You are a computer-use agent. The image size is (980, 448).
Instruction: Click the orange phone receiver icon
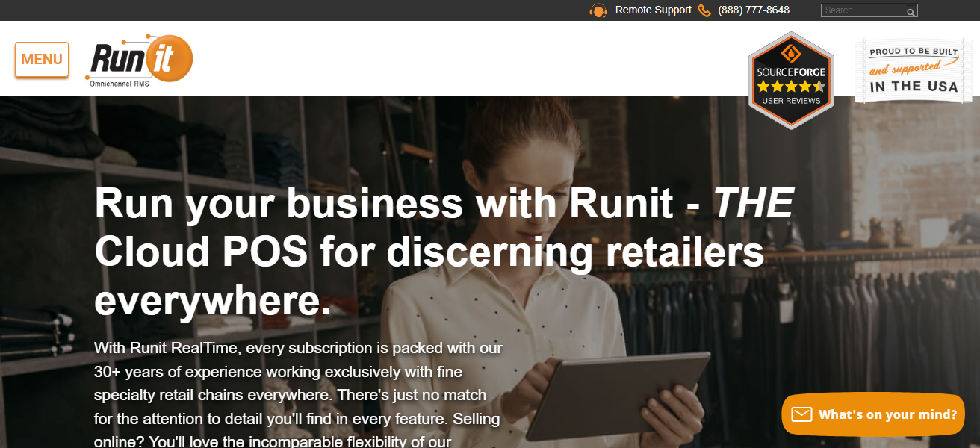click(x=704, y=10)
